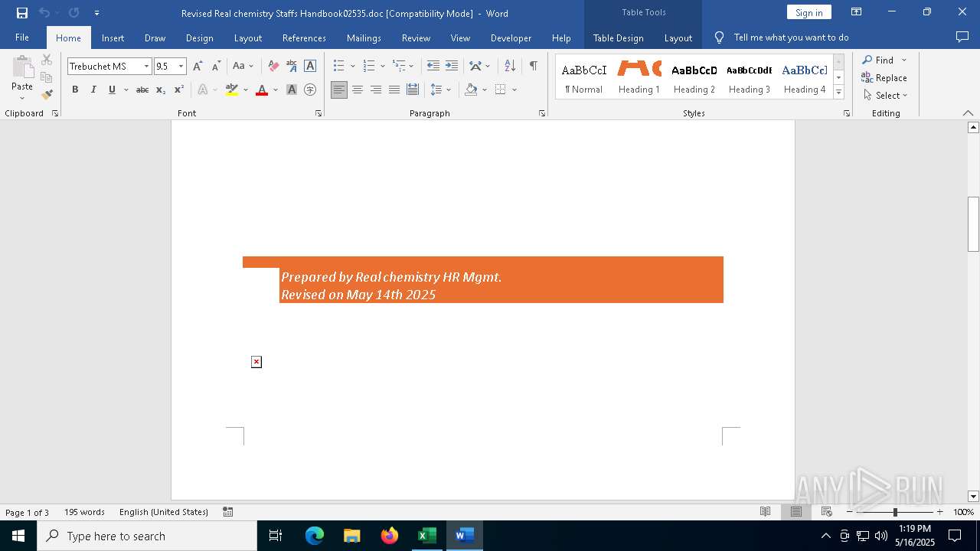Go to the Table Design tab
Viewport: 980px width, 551px height.
618,37
